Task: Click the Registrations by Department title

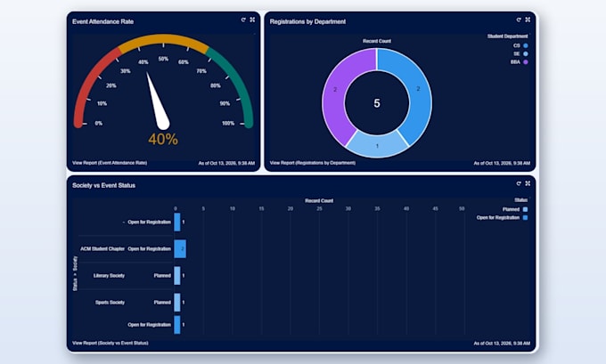Action: coord(307,21)
